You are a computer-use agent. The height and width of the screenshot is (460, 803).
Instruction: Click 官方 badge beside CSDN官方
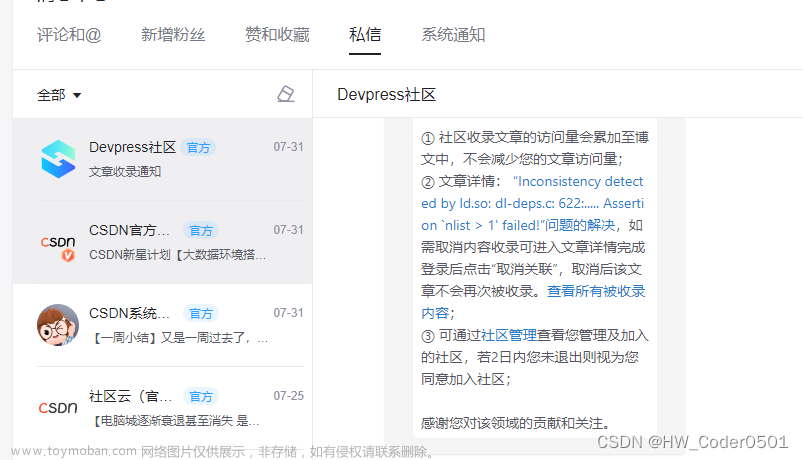coord(201,231)
